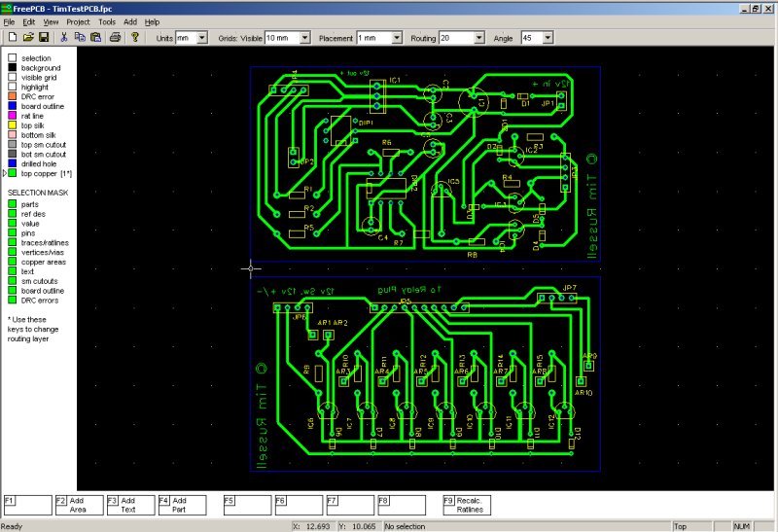Toggle board outline in the selection mask
The image size is (778, 532).
click(x=13, y=291)
